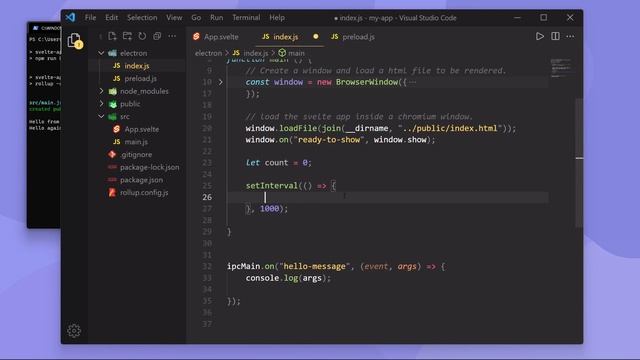
Task: Open the Terminal menu
Action: coord(246,18)
